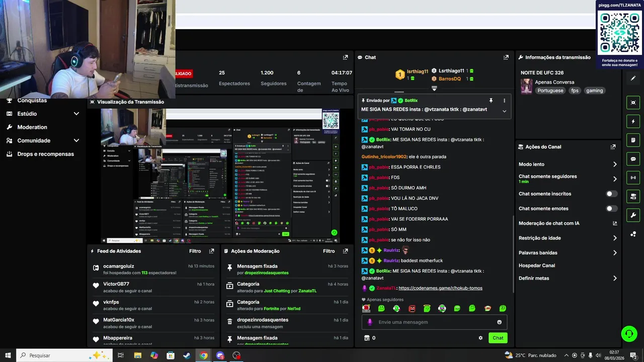The image size is (644, 362).
Task: Expand the Comunidade sidebar section
Action: click(76, 141)
